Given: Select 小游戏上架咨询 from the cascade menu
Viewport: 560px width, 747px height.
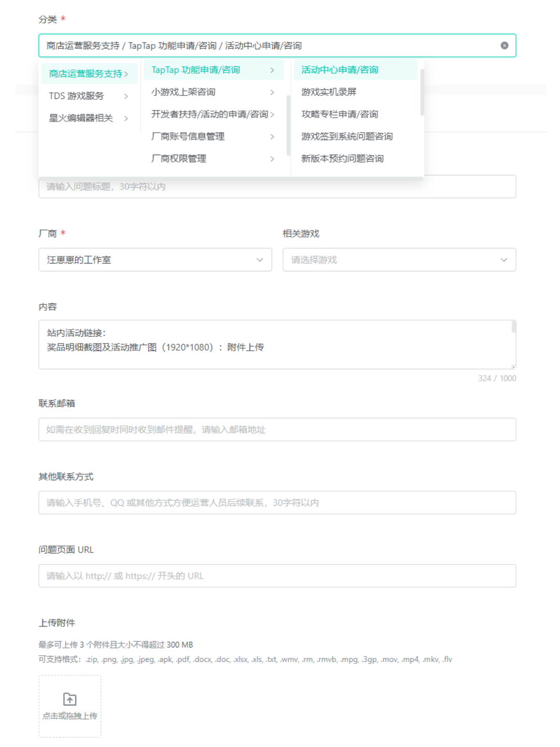Looking at the screenshot, I should coord(184,92).
